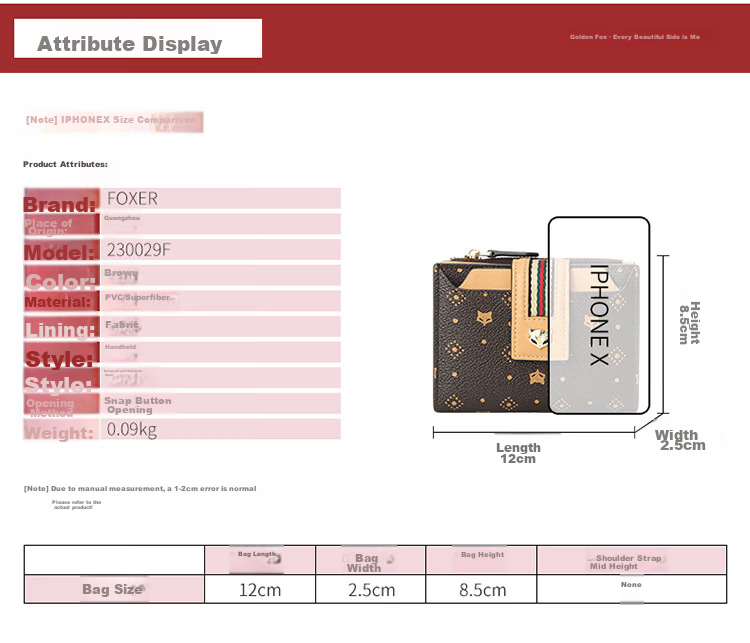Image resolution: width=750 pixels, height=643 pixels.
Task: Click the 'Please refer to the actual product' text
Action: pos(76,505)
